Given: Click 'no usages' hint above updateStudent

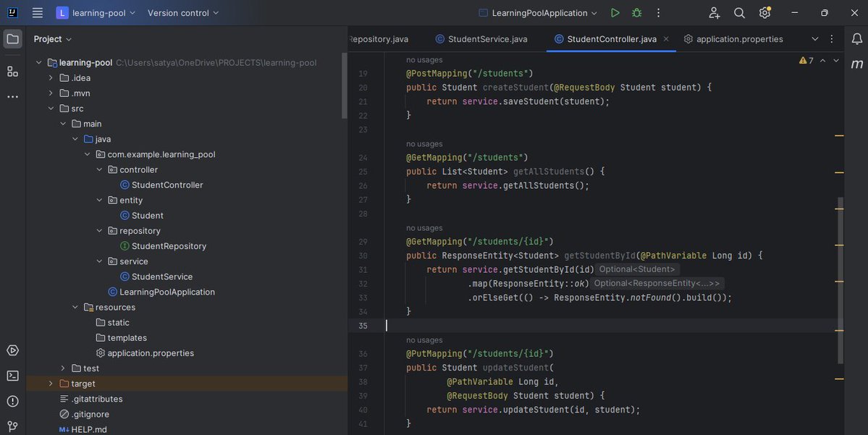Looking at the screenshot, I should pyautogui.click(x=424, y=339).
